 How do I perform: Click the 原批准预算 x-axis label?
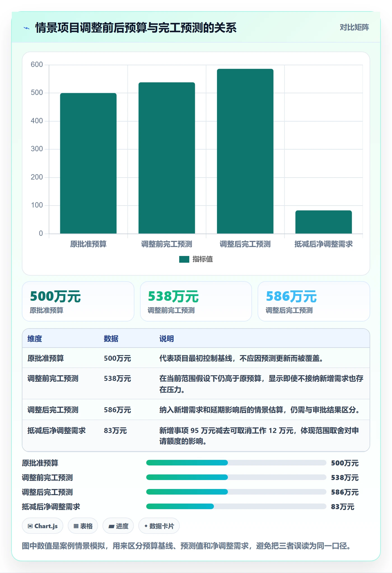coord(88,244)
